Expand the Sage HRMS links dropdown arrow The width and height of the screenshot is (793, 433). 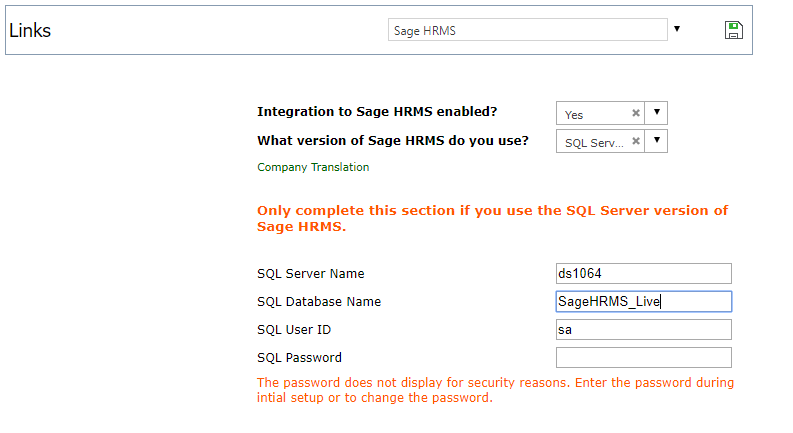pos(677,29)
